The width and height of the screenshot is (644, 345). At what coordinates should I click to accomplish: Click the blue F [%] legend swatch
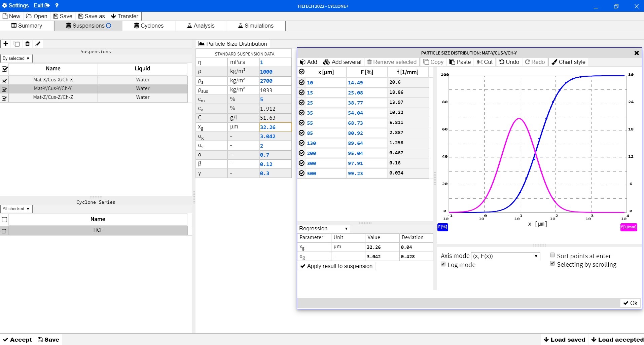click(x=442, y=227)
